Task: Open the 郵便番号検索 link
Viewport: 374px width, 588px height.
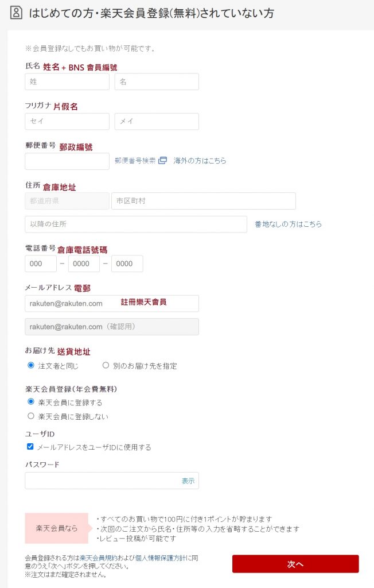Action: point(135,161)
